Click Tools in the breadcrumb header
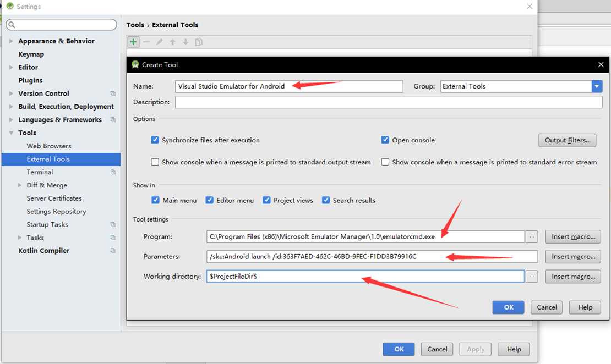The height and width of the screenshot is (364, 611). (x=135, y=25)
